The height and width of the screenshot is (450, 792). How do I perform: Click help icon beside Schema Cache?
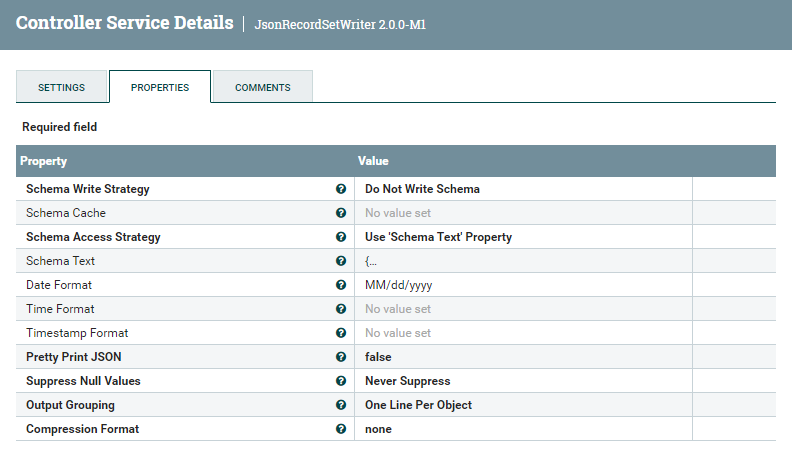[341, 213]
